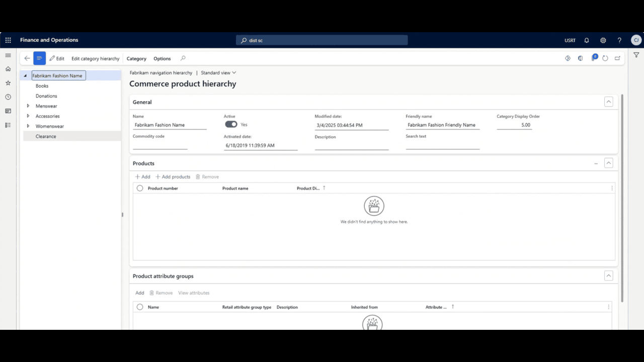Click Remove in Products section
This screenshot has width=644, height=362.
tap(207, 177)
